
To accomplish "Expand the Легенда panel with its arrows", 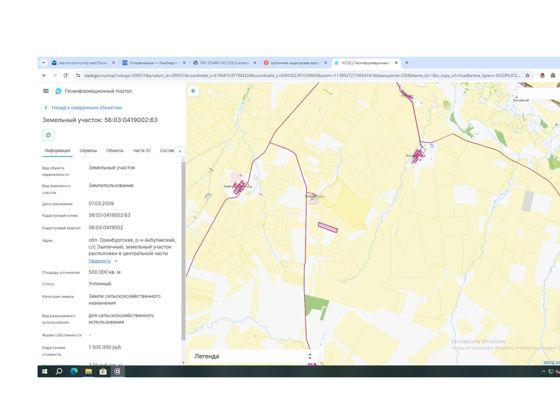I will 310,356.
